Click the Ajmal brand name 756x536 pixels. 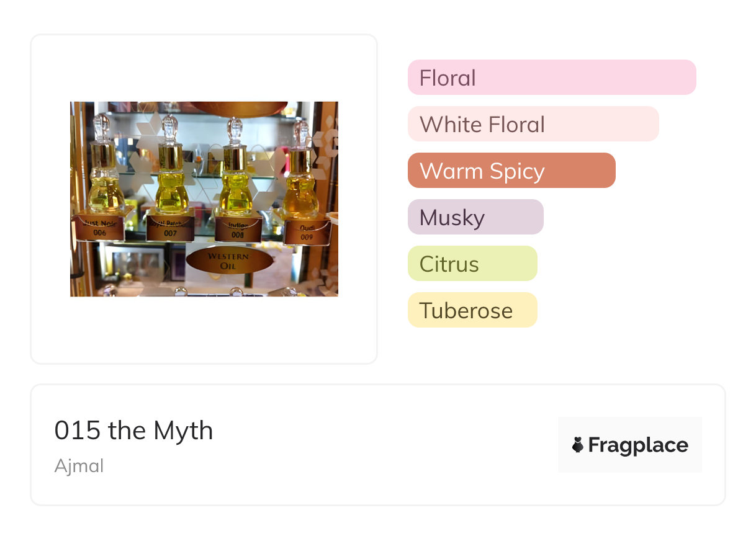[x=79, y=466]
